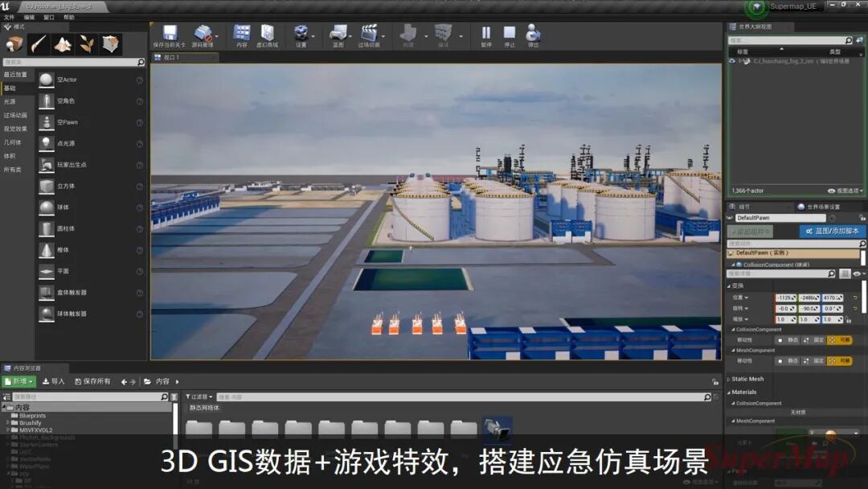The height and width of the screenshot is (489, 868).
Task: Open the Settings toolbar dropdown arrow
Action: pyautogui.click(x=313, y=36)
